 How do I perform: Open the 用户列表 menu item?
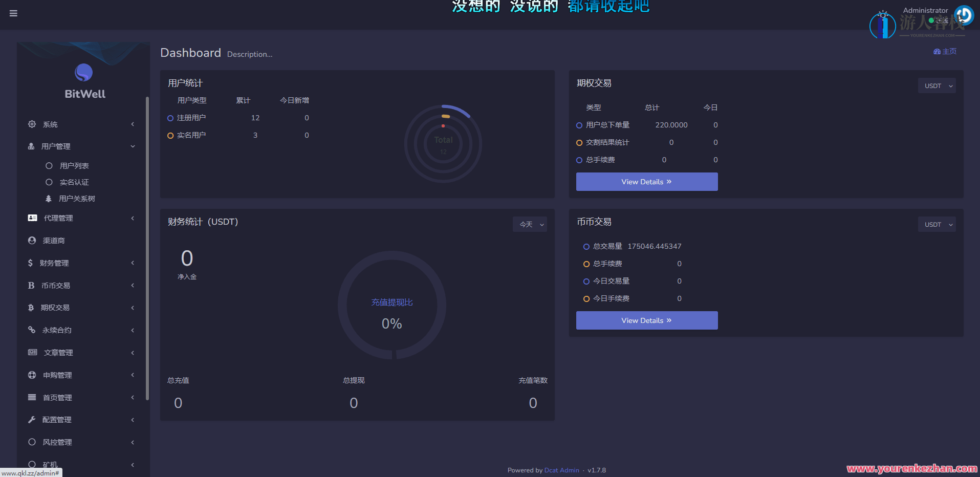tap(74, 165)
